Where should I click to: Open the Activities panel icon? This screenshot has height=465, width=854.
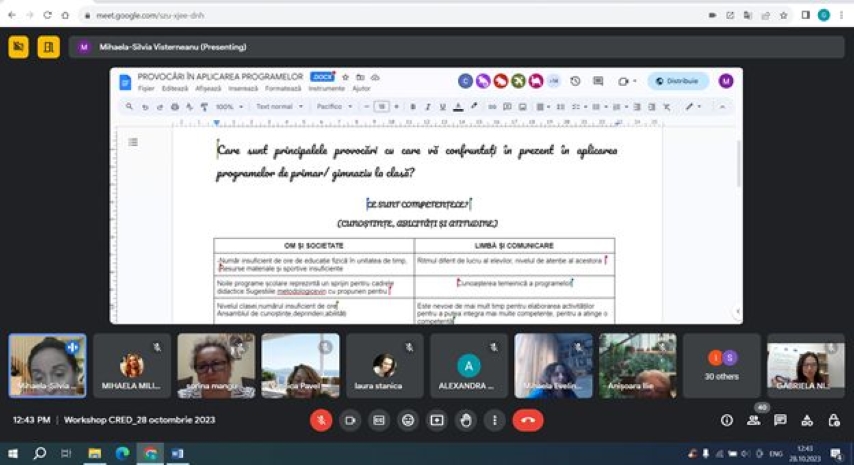click(806, 421)
